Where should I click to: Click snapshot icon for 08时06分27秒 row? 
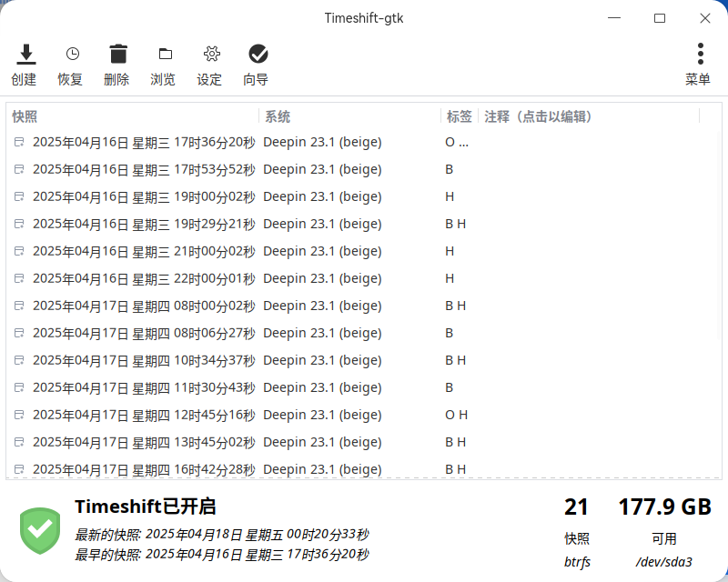[19, 333]
